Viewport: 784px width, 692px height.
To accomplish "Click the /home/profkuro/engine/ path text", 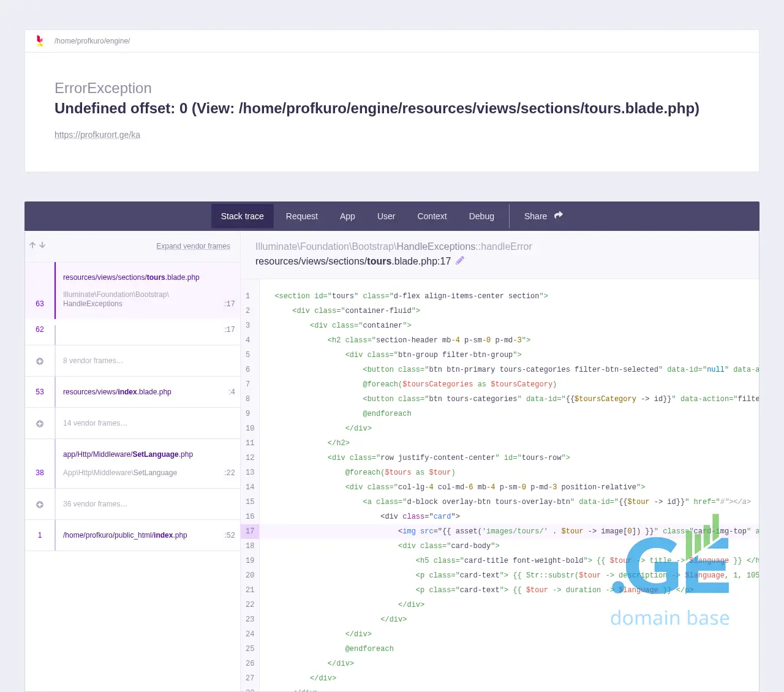I will coord(92,41).
